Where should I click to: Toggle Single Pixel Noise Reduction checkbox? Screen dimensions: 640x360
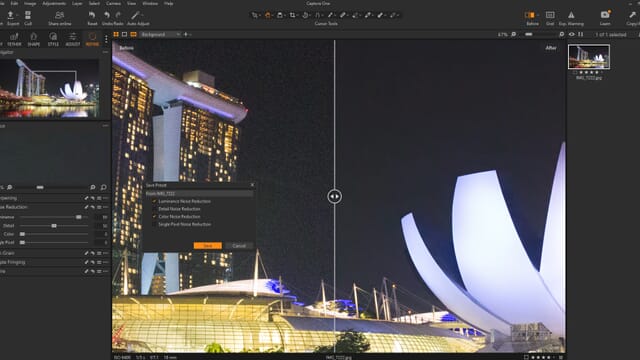pos(154,224)
